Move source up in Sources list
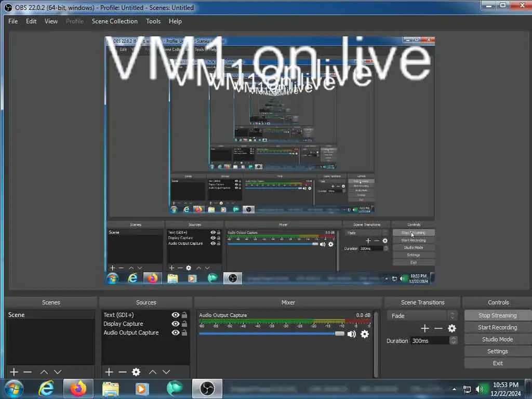 pos(153,372)
